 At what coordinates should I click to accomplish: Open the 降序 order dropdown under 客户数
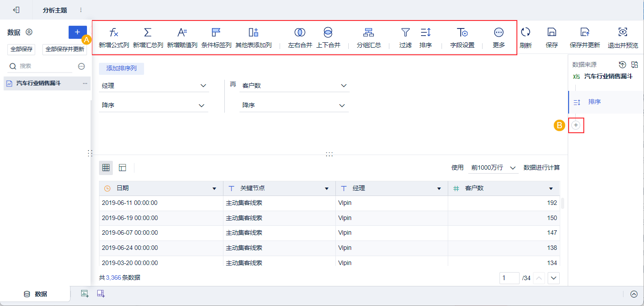pos(294,105)
